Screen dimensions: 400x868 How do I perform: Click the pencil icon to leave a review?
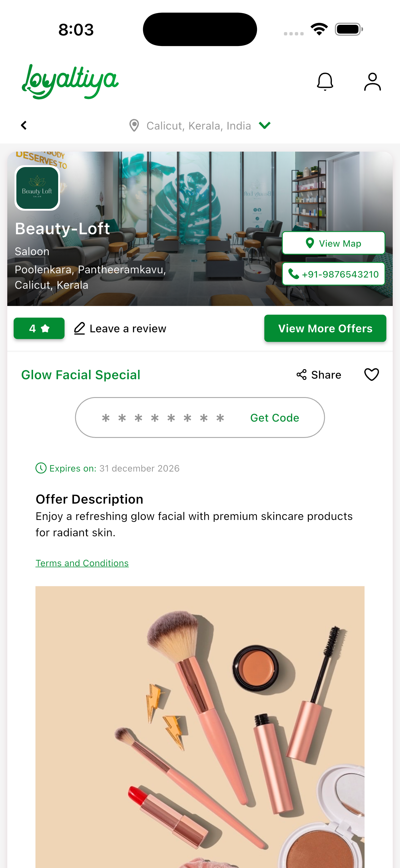coord(79,328)
